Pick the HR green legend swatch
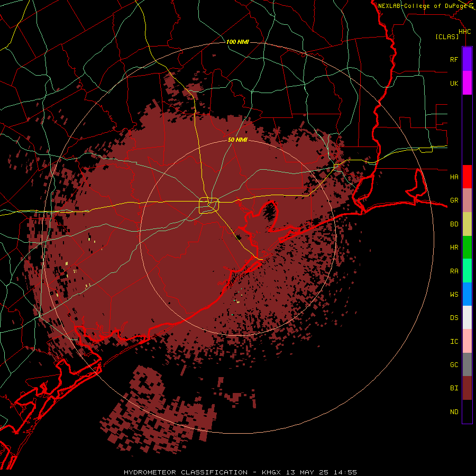The image size is (476, 476). tap(467, 248)
